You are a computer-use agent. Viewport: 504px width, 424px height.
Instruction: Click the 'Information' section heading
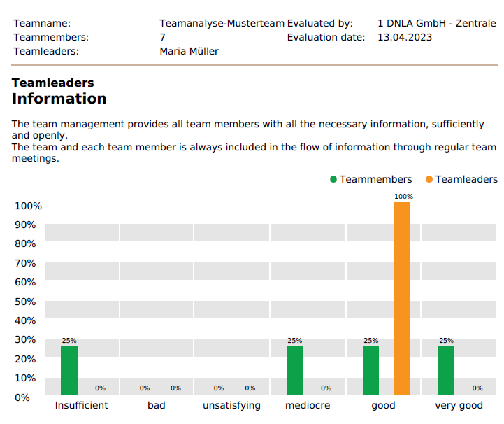tap(59, 99)
